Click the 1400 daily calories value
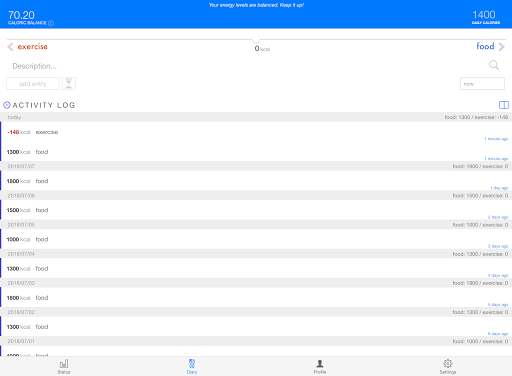The width and height of the screenshot is (512, 376). point(484,15)
